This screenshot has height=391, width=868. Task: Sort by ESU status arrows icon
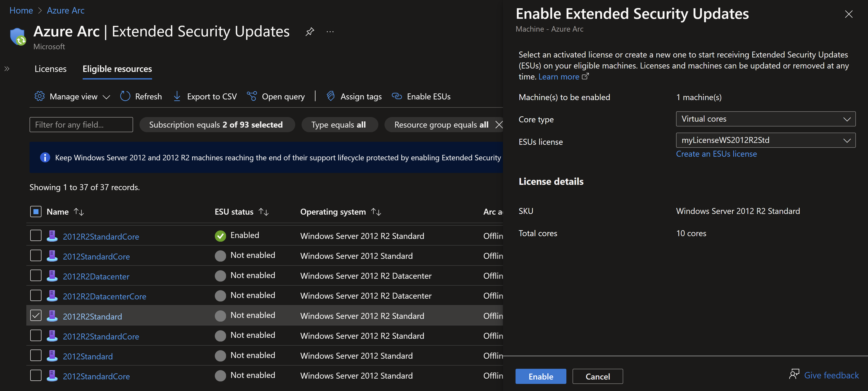pos(264,212)
